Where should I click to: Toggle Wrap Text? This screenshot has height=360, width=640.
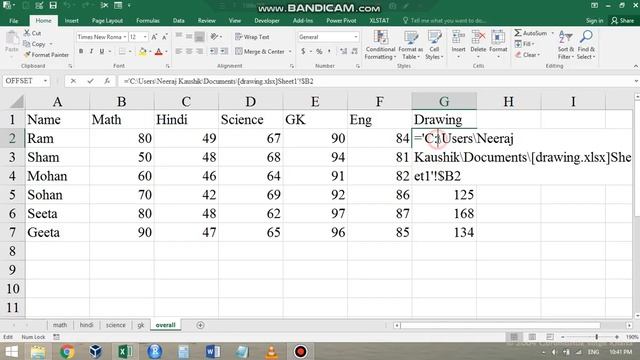tap(252, 37)
